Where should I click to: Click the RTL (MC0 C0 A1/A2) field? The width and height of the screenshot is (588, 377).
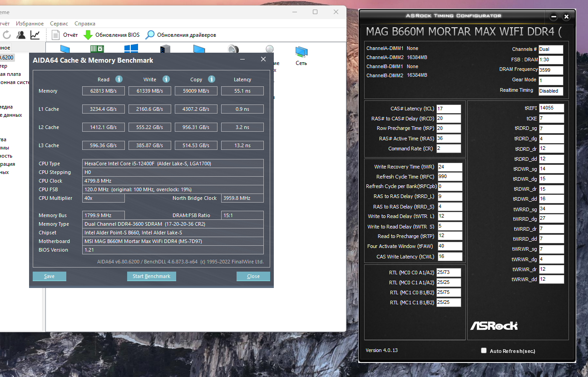449,273
